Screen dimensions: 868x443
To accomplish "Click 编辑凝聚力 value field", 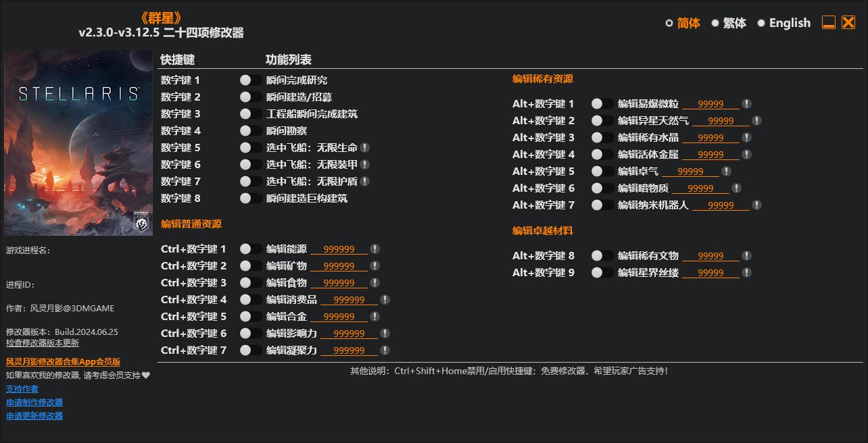I will pos(349,350).
